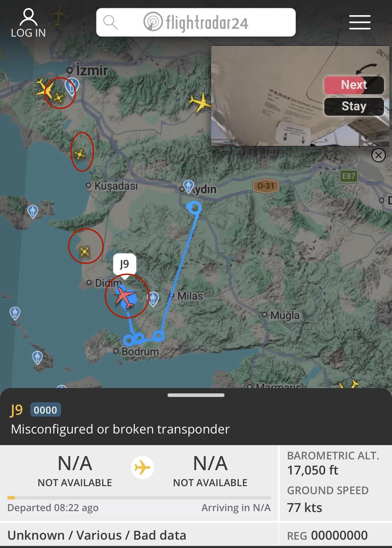The width and height of the screenshot is (392, 548).
Task: Tap the airport marker on Samos island
Action: click(33, 211)
